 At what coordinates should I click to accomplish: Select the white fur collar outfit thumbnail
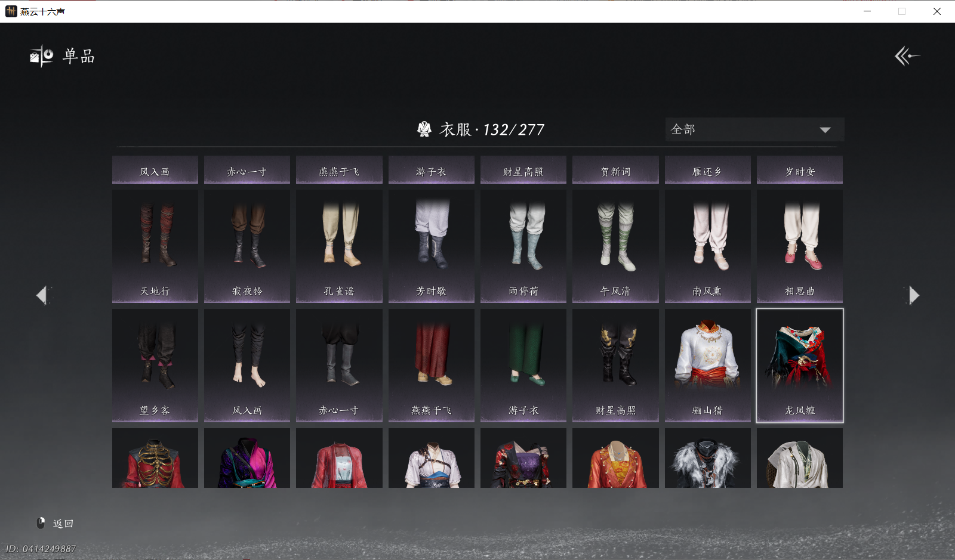point(707,458)
